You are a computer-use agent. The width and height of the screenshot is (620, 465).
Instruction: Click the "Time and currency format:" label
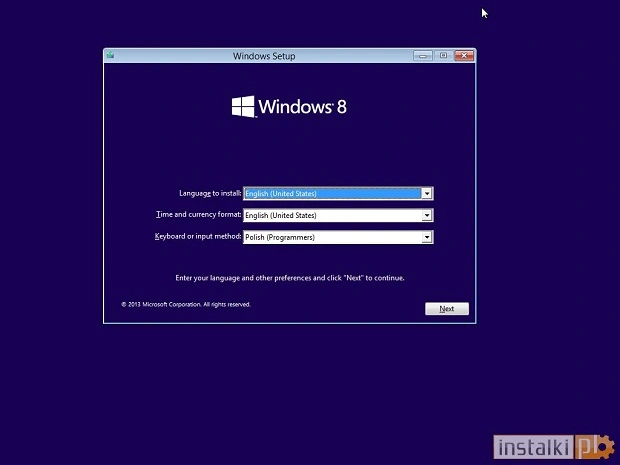coord(198,214)
